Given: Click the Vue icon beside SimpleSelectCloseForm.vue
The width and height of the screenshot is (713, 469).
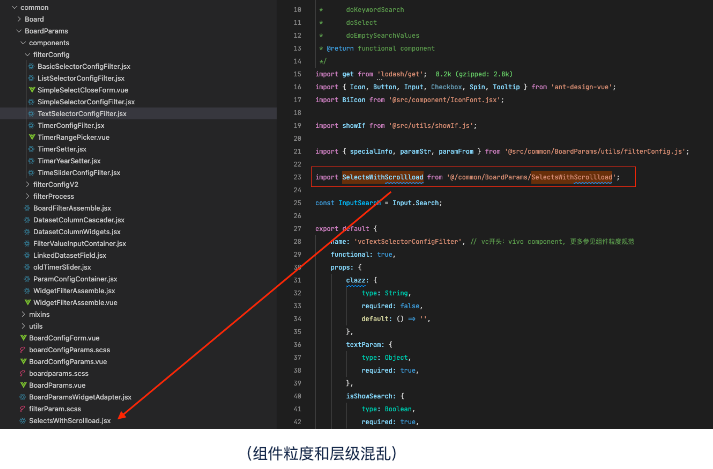Looking at the screenshot, I should (31, 90).
